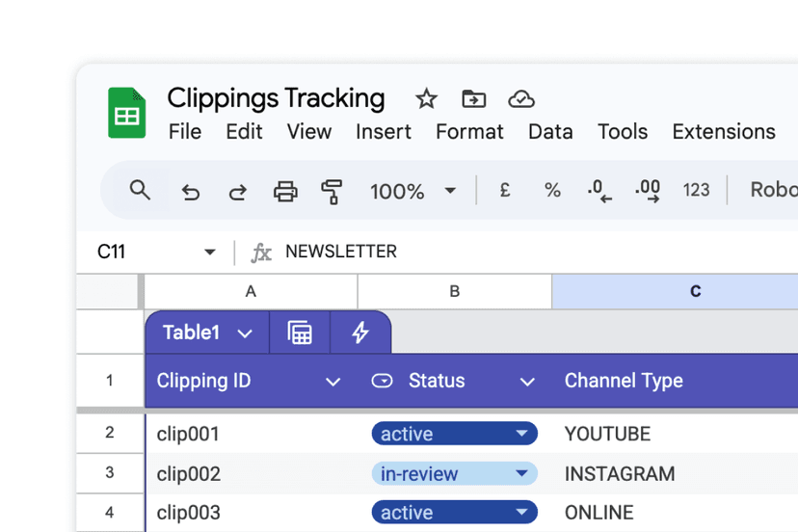The width and height of the screenshot is (798, 532).
Task: Click the Name Box showing C11
Action: pos(145,253)
